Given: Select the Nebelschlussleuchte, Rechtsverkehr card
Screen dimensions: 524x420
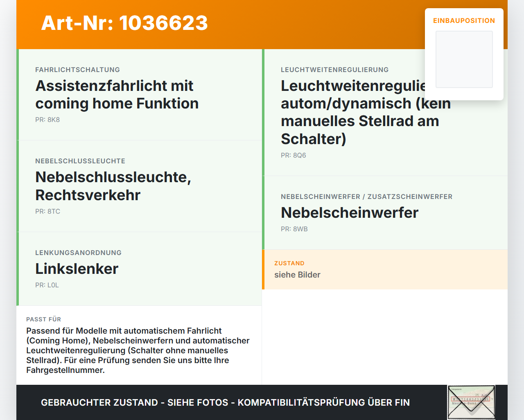Looking at the screenshot, I should pos(139,186).
